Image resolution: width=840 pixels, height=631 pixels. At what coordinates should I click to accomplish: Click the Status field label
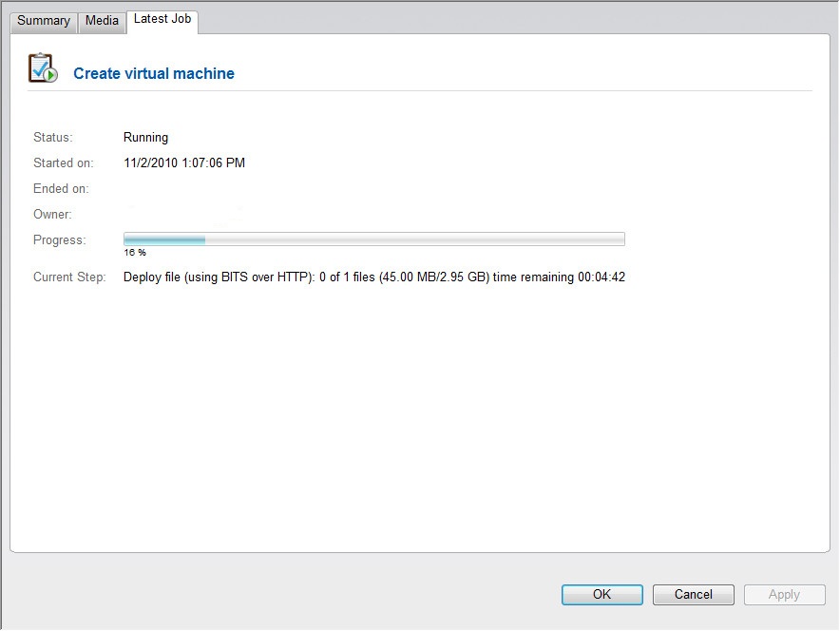tap(52, 138)
